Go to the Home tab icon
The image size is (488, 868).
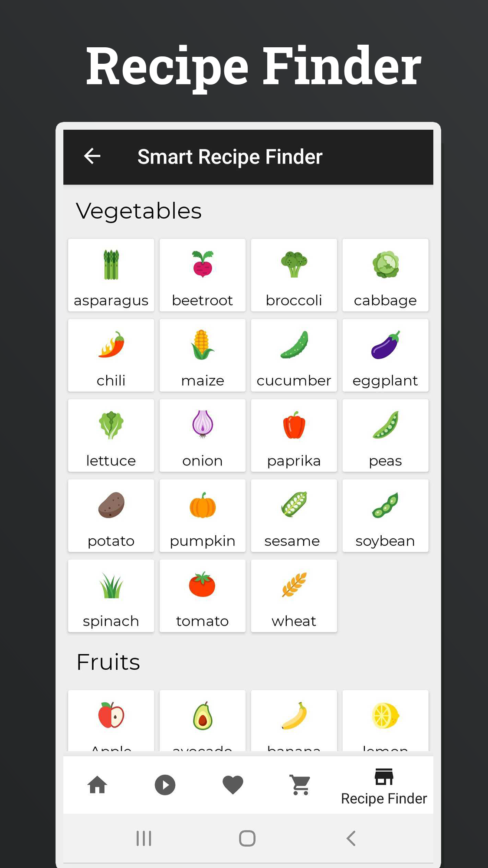[97, 785]
